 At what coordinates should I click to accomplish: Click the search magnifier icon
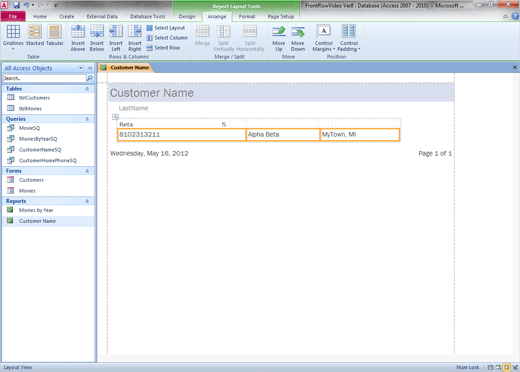click(x=90, y=78)
